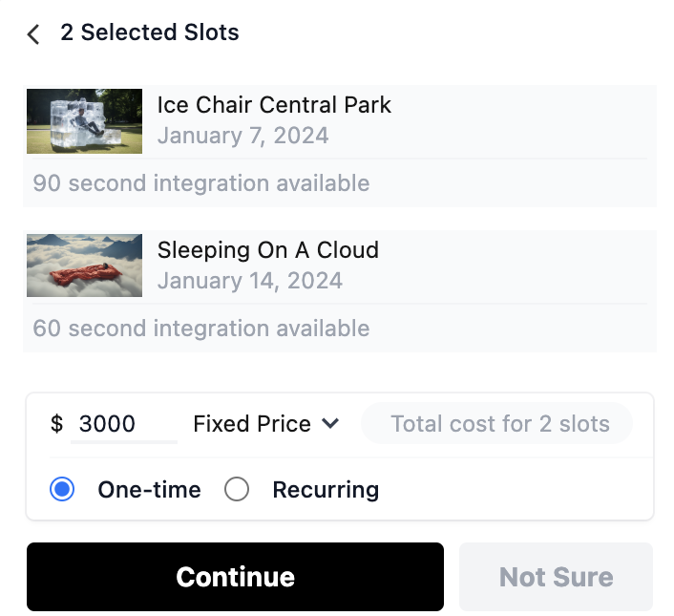
Task: Click the dollar sign symbol
Action: 57,424
